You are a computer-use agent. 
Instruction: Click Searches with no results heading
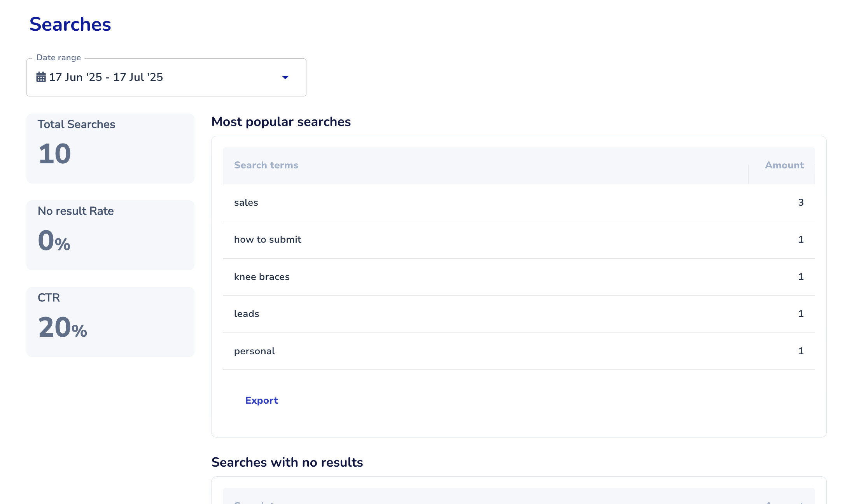(287, 462)
